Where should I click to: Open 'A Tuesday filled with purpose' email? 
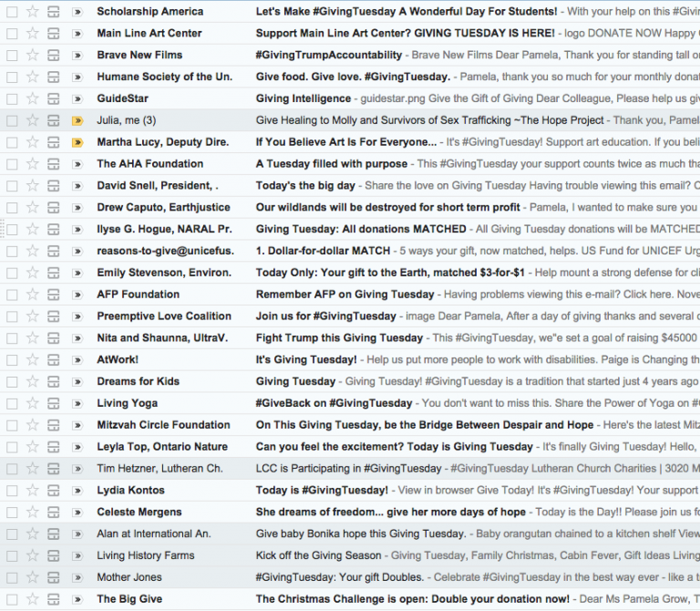pos(331,164)
